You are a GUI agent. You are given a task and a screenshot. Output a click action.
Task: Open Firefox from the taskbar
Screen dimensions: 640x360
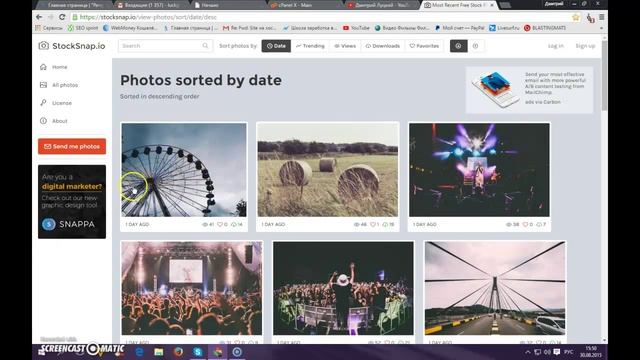[x=178, y=352]
